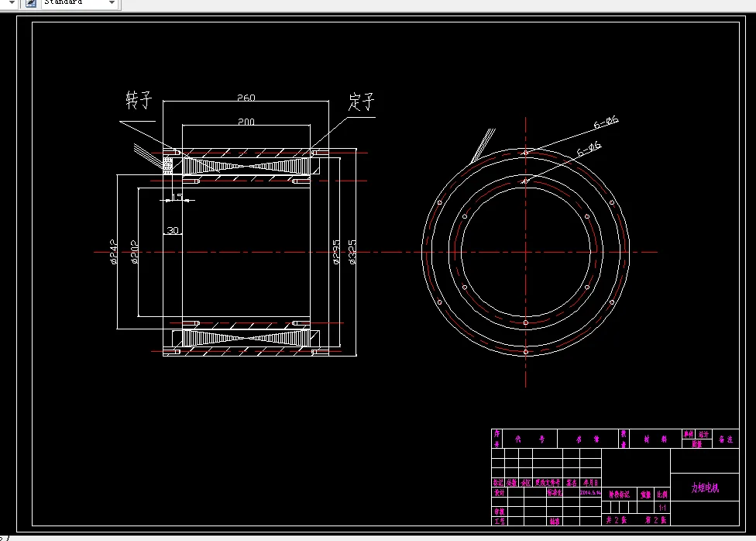Click the 年月日 header cell
The image size is (756, 541).
coord(590,483)
